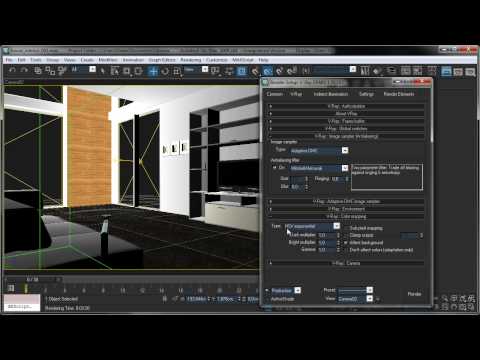Screen dimensions: 480x360
Task: Switch to the Indirect illumination tab
Action: (x=331, y=94)
